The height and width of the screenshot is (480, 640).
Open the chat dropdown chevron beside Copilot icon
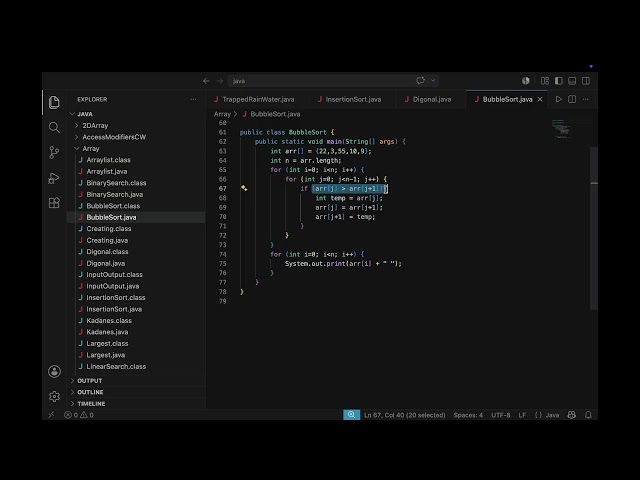pyautogui.click(x=433, y=80)
